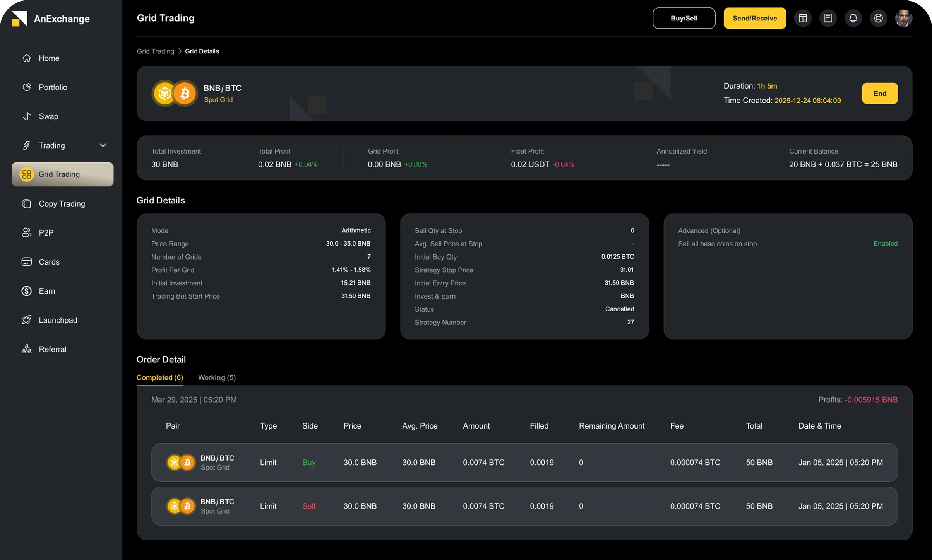
Task: Click the Buy/Sell button
Action: (684, 18)
